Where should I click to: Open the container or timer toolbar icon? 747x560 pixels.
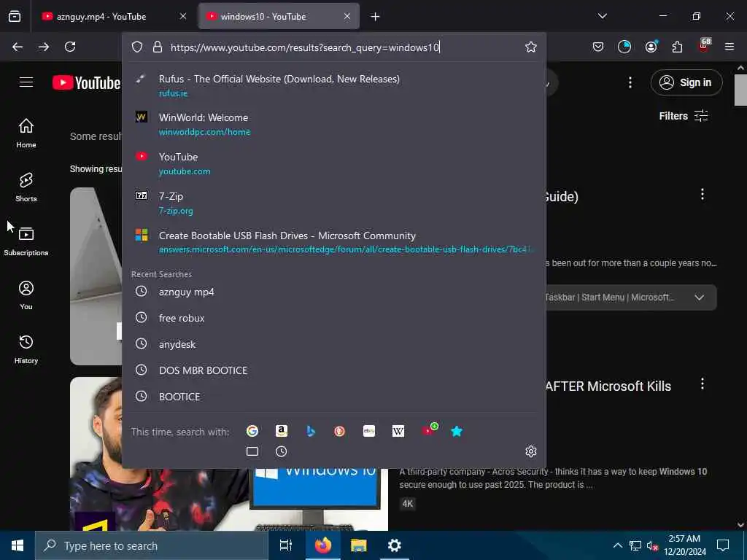click(x=624, y=47)
